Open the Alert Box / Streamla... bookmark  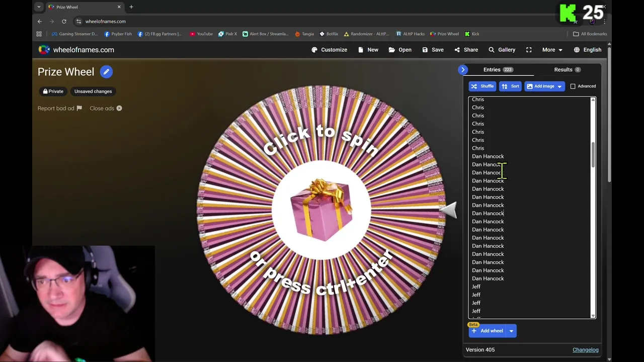click(265, 34)
